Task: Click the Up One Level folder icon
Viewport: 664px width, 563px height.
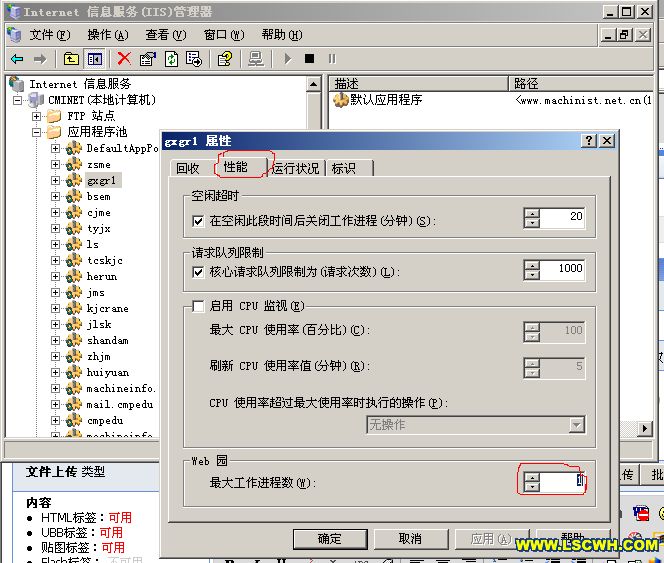Action: 71,59
